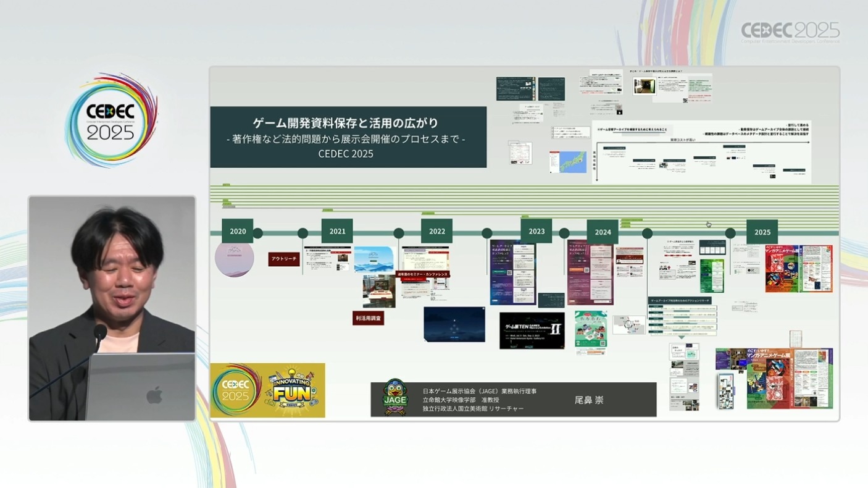Open the Japan map thumbnail
The image size is (868, 488).
[568, 161]
